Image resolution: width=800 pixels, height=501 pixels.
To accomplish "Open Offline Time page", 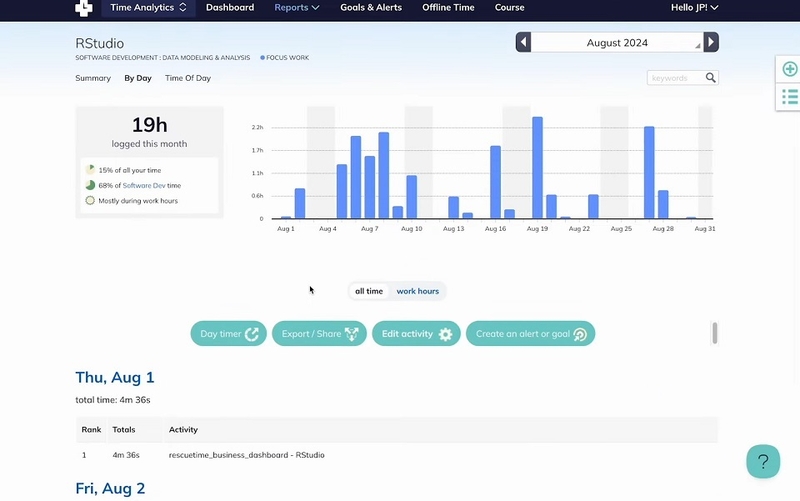I will click(x=448, y=8).
